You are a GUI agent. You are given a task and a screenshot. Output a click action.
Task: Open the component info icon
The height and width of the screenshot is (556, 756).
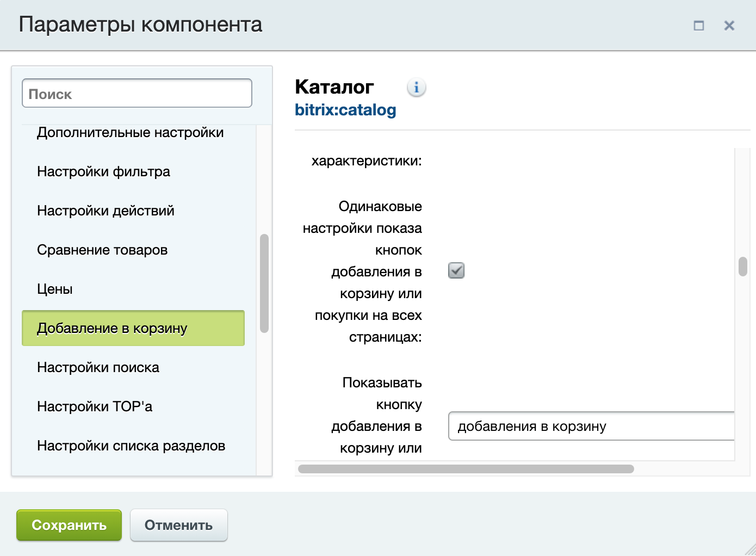[x=416, y=87]
